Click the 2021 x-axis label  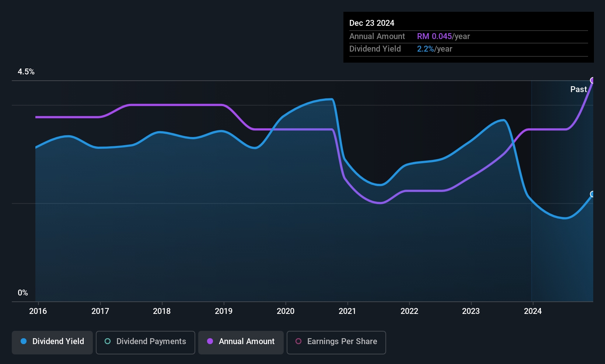pyautogui.click(x=347, y=311)
